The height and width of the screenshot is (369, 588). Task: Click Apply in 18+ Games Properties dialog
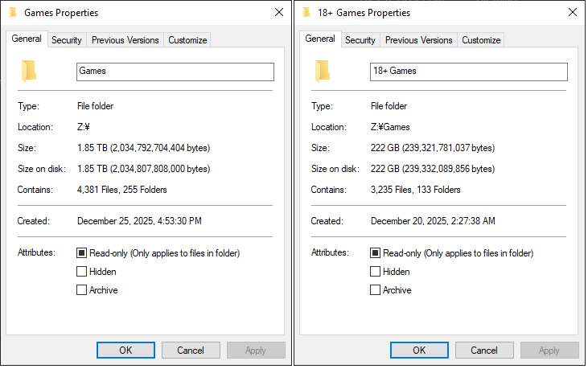(x=549, y=351)
